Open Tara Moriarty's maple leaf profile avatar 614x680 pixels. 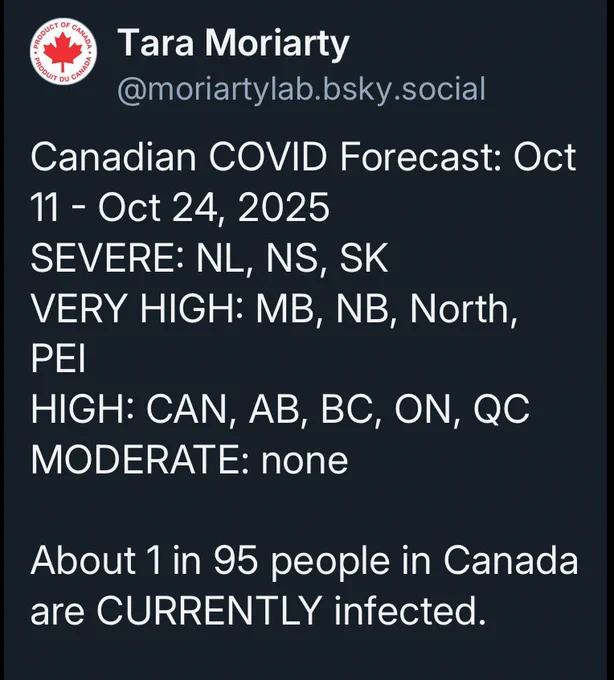[x=63, y=51]
